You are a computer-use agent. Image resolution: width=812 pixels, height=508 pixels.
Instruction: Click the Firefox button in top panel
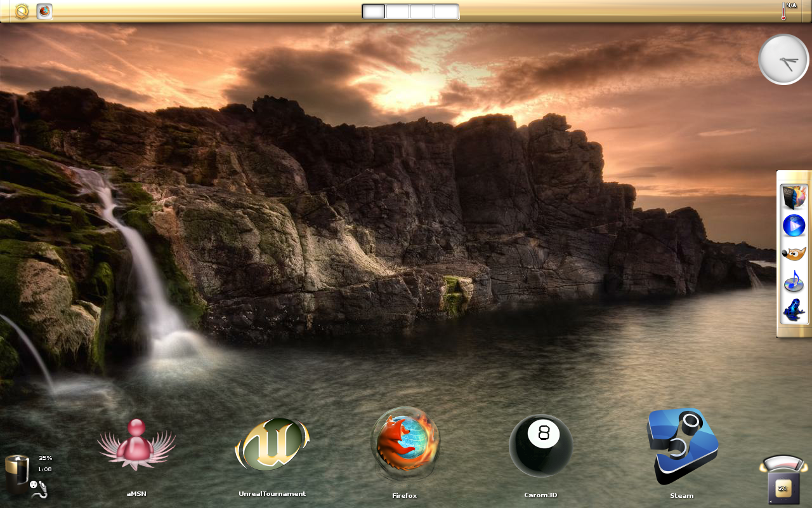click(44, 11)
